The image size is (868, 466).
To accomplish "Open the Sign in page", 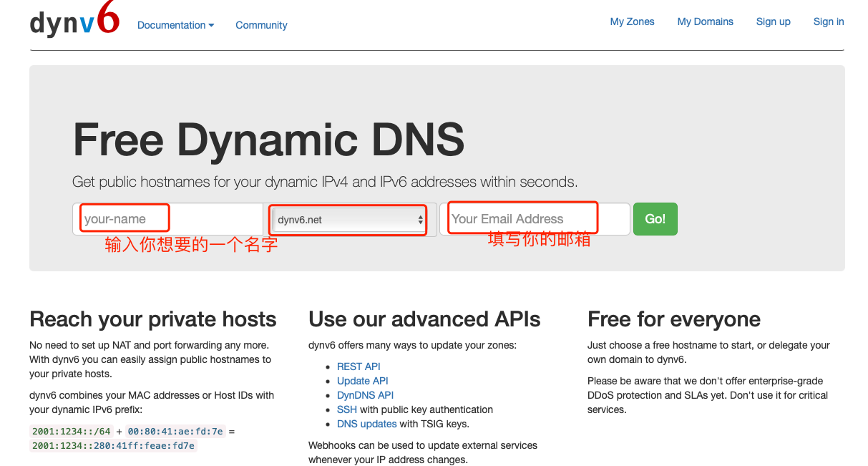I will (828, 21).
